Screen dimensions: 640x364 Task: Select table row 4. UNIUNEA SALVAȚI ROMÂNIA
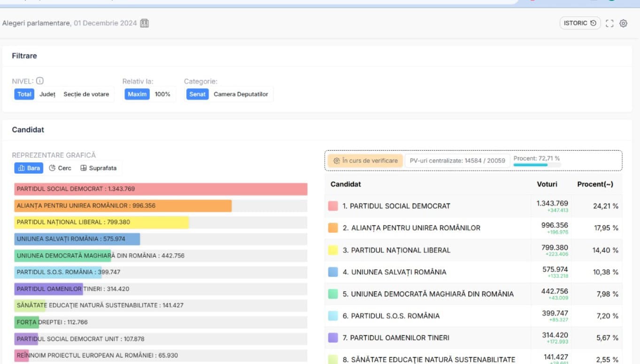(x=473, y=272)
